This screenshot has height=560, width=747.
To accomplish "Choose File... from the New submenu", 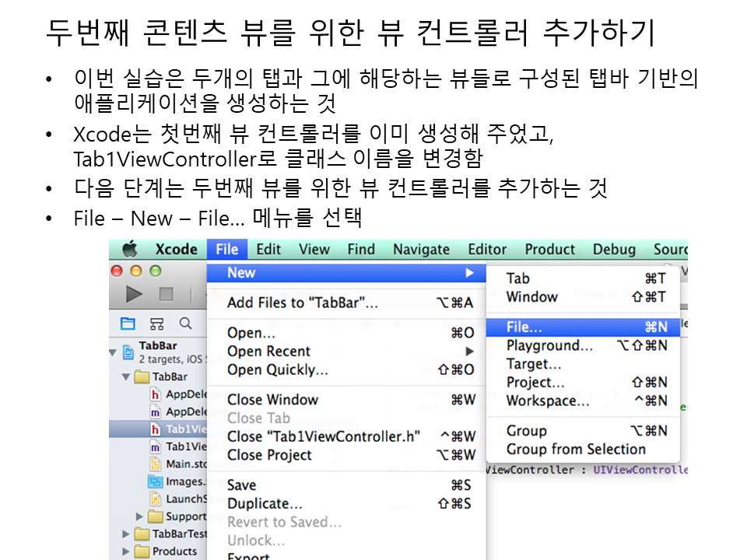I will coord(524,327).
